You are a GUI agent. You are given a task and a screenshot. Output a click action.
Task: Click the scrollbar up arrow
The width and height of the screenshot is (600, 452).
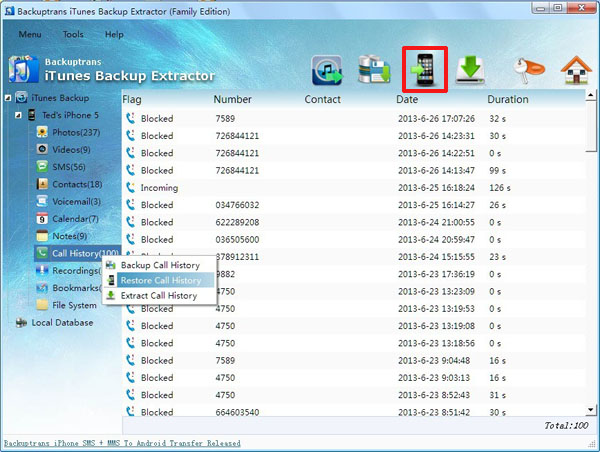[x=591, y=95]
